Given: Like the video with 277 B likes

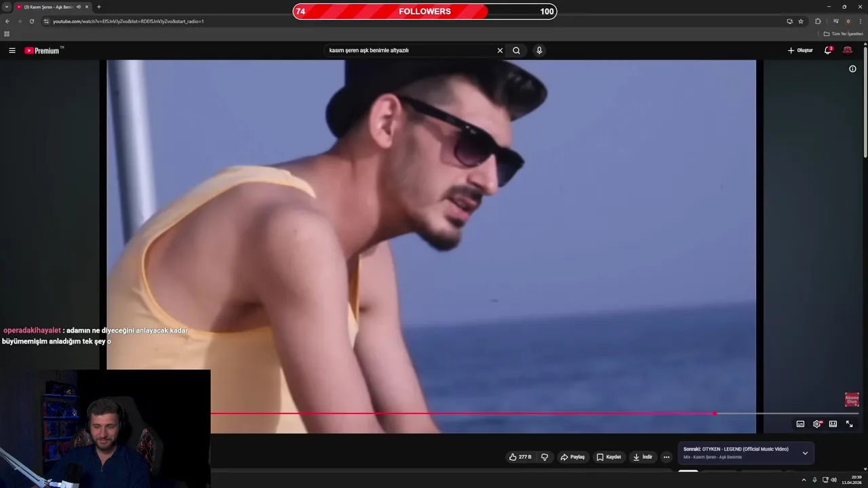Looking at the screenshot, I should pyautogui.click(x=520, y=457).
